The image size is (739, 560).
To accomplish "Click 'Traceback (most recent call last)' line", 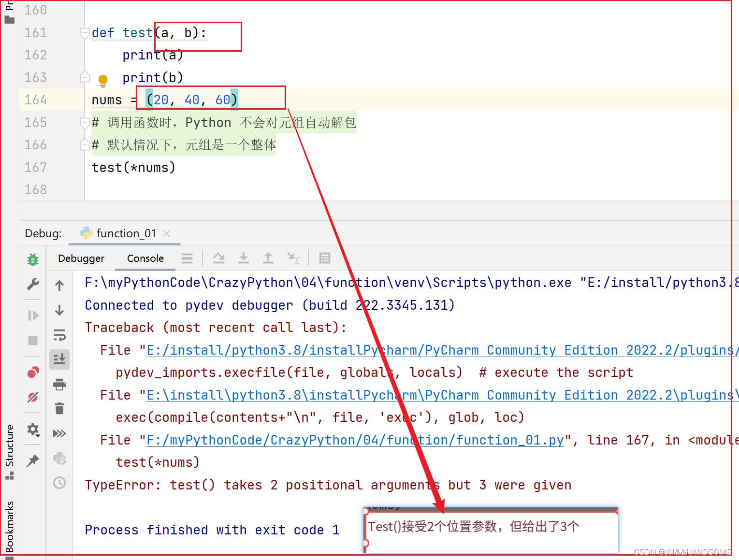I will 216,328.
